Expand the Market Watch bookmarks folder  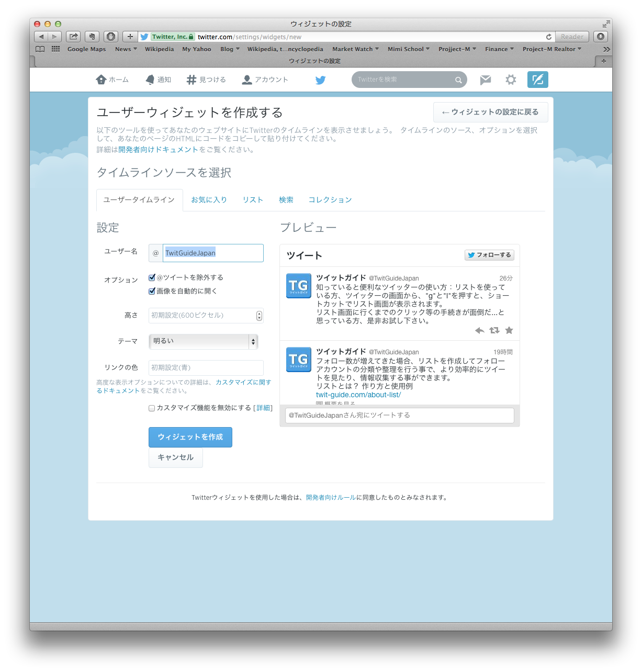pos(356,49)
